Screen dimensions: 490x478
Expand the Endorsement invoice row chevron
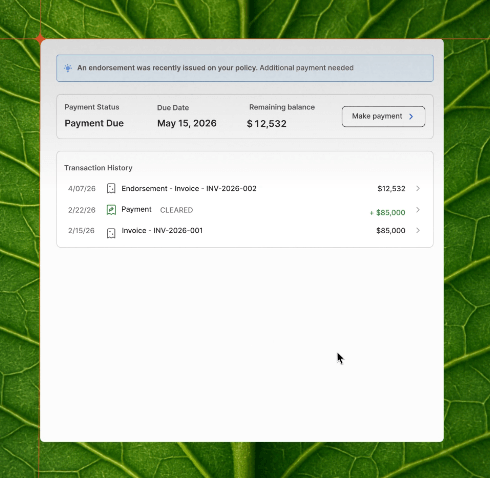(418, 188)
